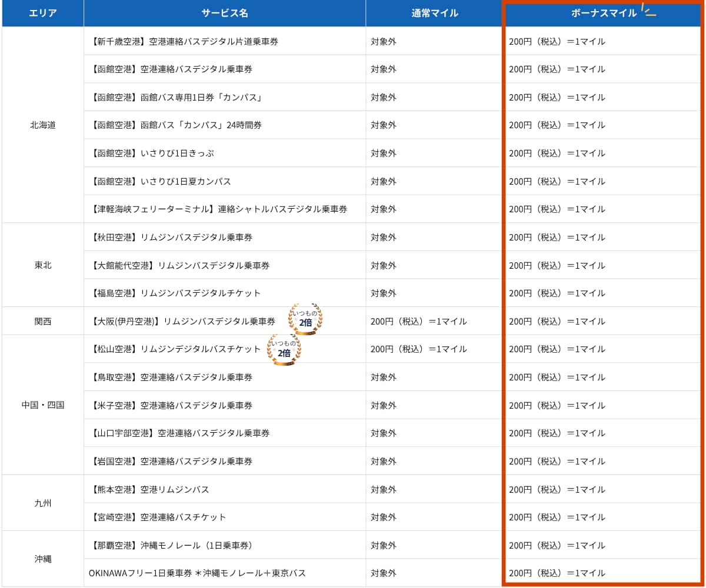Click the 2倍 badge beside 松山空港 row
This screenshot has height=588, width=706.
(284, 350)
